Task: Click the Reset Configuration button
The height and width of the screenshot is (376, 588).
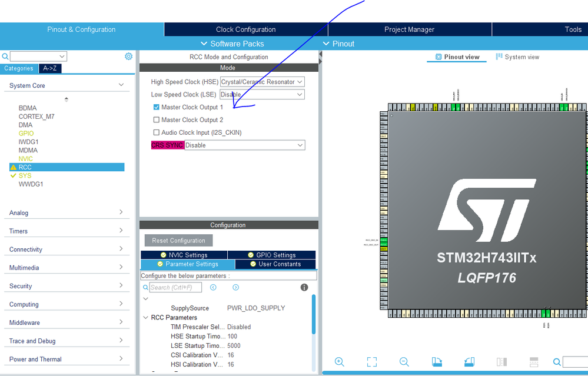Action: click(x=178, y=241)
